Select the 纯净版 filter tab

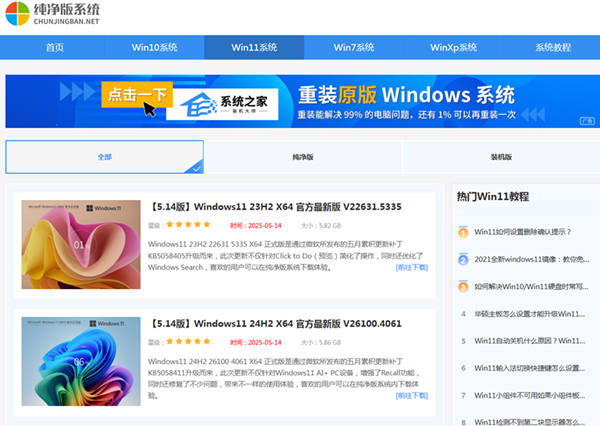tap(303, 157)
